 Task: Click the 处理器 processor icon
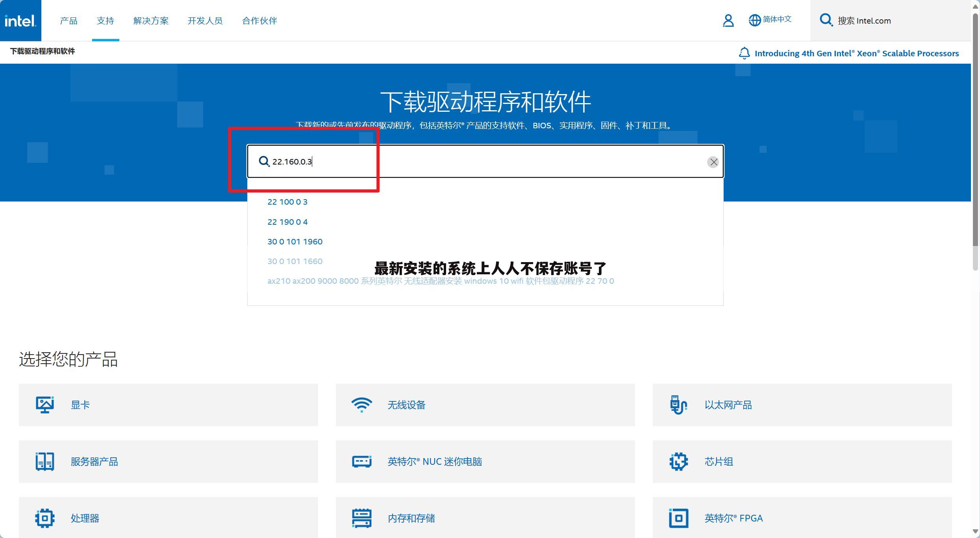(x=45, y=518)
